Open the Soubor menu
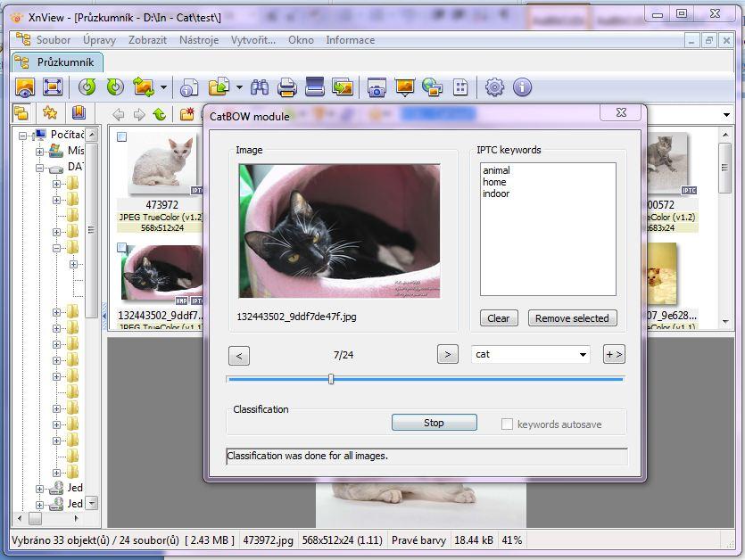Viewport: 745px width, 560px height. (54, 40)
